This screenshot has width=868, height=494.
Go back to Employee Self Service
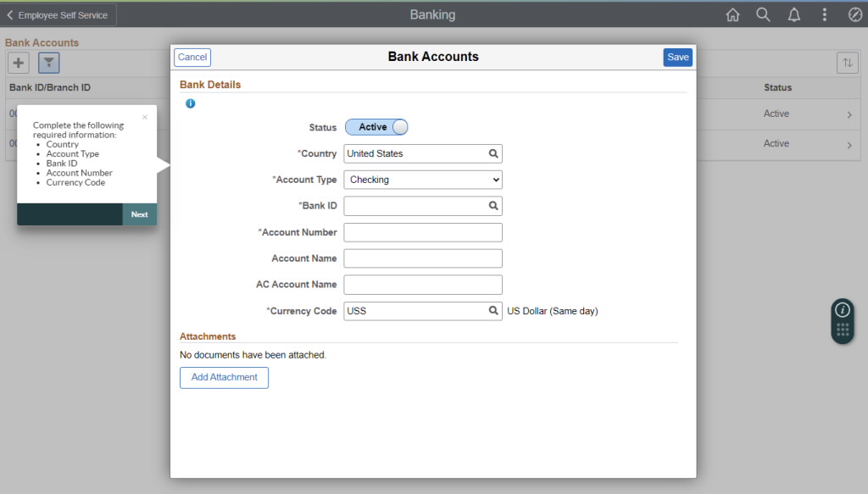click(58, 14)
